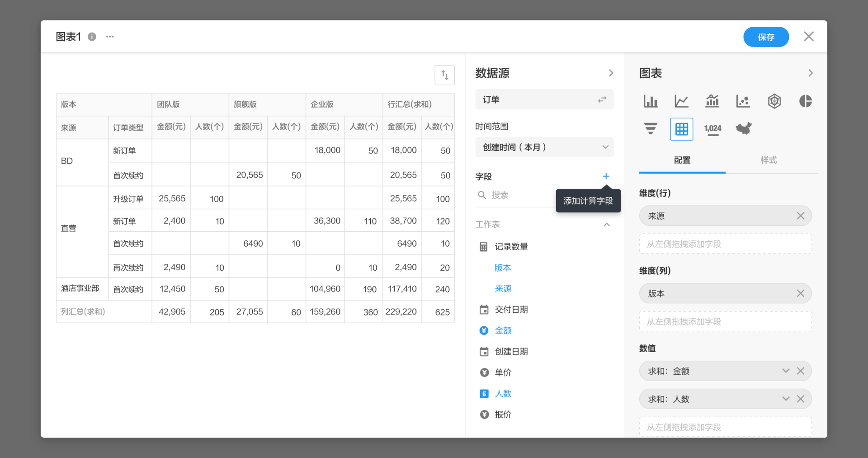Image resolution: width=868 pixels, height=458 pixels.
Task: Open the 配置 tab
Action: 682,160
